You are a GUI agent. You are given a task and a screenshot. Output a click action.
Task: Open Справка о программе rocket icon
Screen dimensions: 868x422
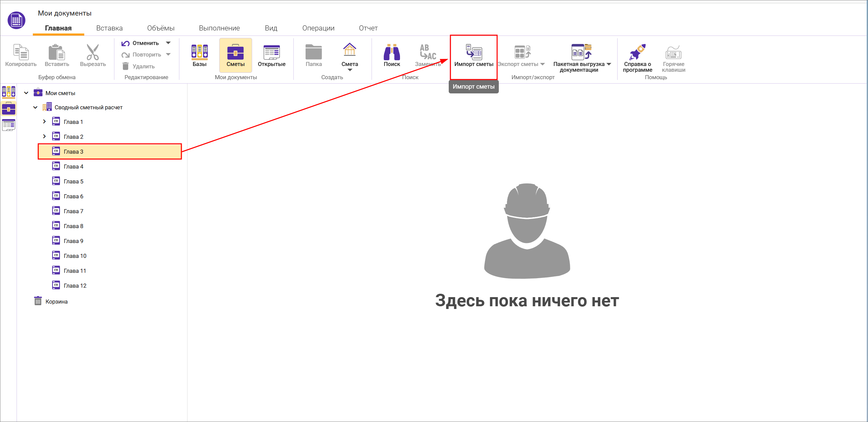point(637,52)
